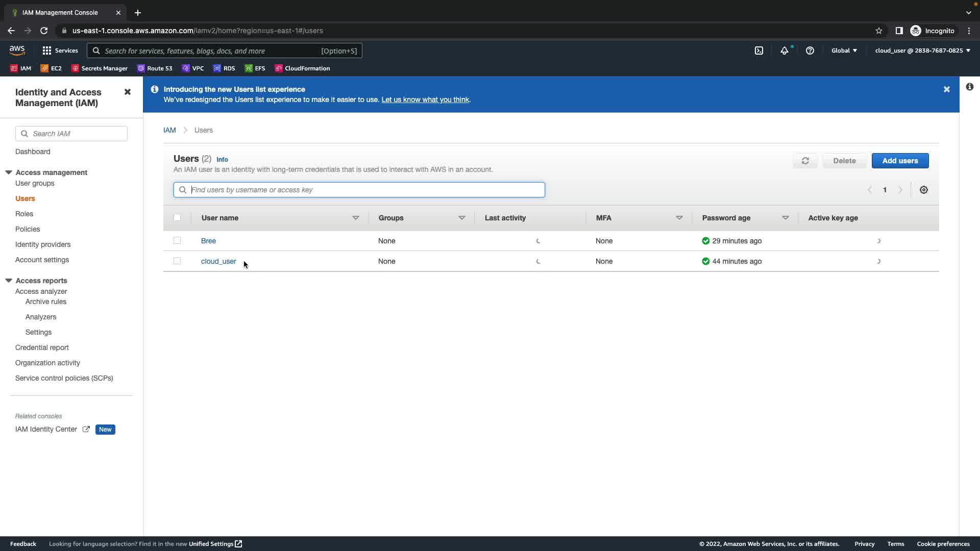Open the AWS CloudShell icon
Viewport: 980px width, 551px height.
pyautogui.click(x=759, y=51)
